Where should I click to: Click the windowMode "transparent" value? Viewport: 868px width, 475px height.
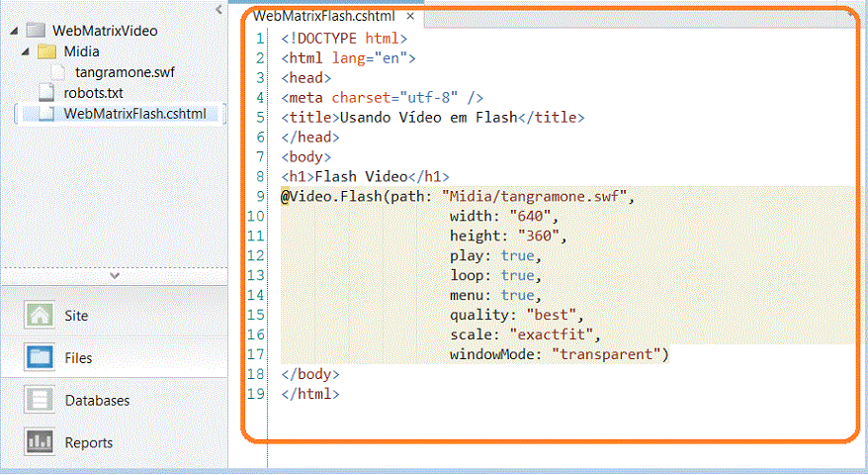pyautogui.click(x=607, y=354)
